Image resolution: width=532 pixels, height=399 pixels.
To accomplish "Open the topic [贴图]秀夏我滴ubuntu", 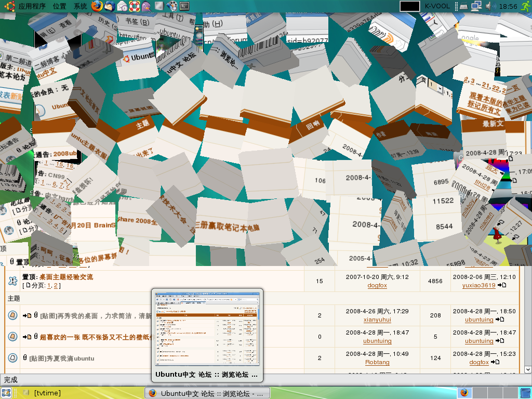I will point(62,358).
